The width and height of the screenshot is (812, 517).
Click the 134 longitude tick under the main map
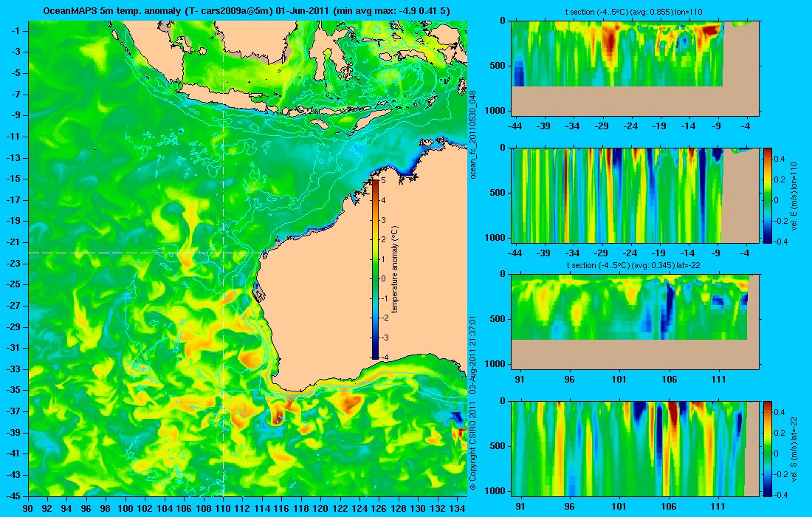tap(457, 508)
